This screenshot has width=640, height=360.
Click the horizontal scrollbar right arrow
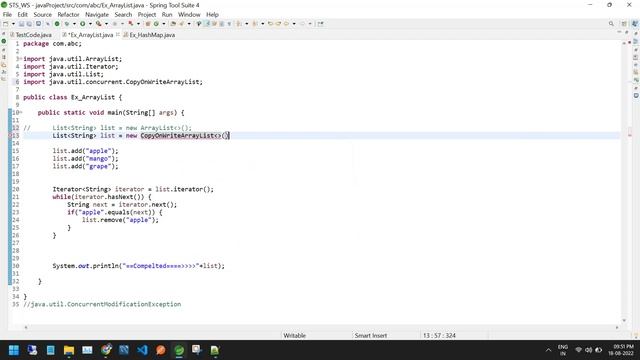point(617,327)
